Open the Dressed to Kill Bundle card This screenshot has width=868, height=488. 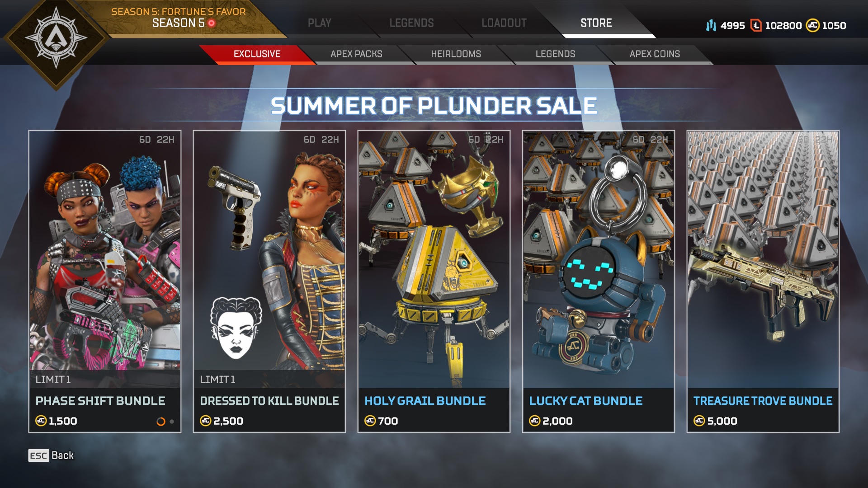tap(269, 282)
